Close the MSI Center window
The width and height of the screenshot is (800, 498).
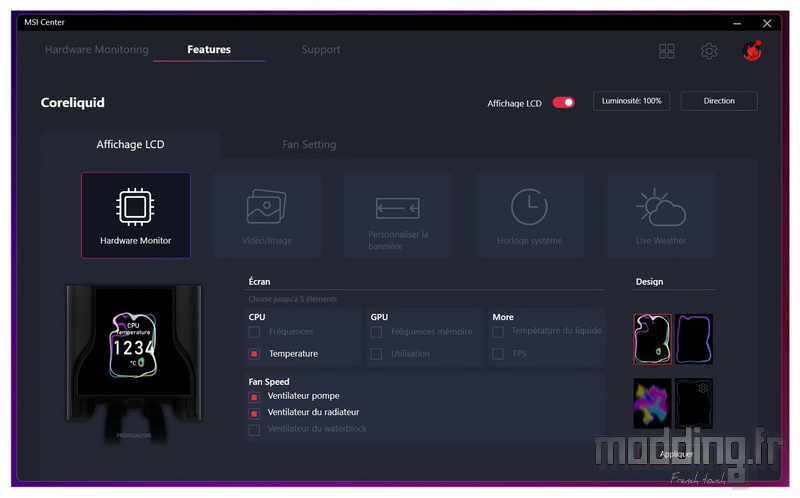pos(767,23)
